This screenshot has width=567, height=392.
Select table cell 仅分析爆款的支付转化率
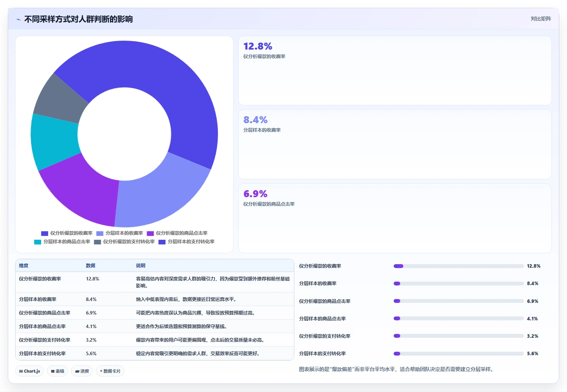[x=45, y=340]
